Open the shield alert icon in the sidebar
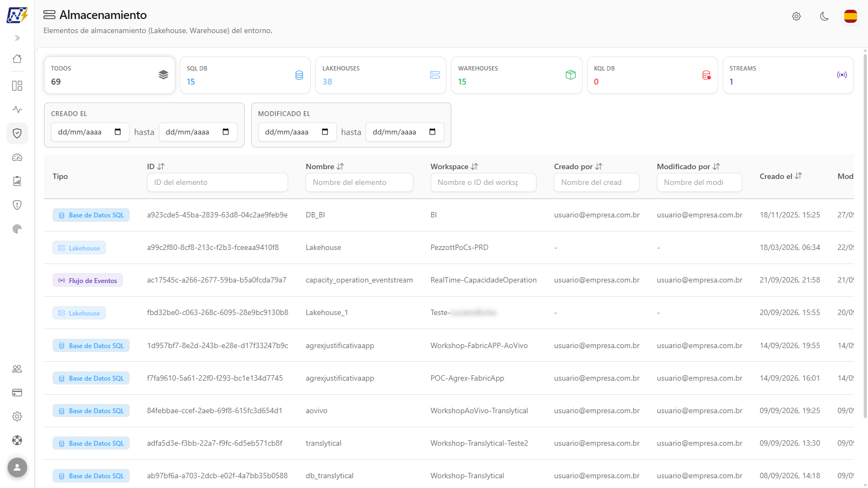 17,205
